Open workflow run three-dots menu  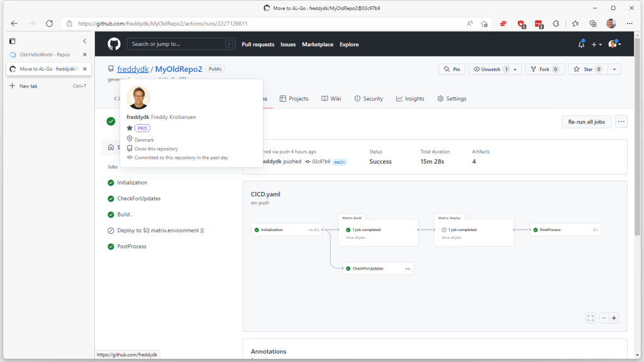[621, 122]
